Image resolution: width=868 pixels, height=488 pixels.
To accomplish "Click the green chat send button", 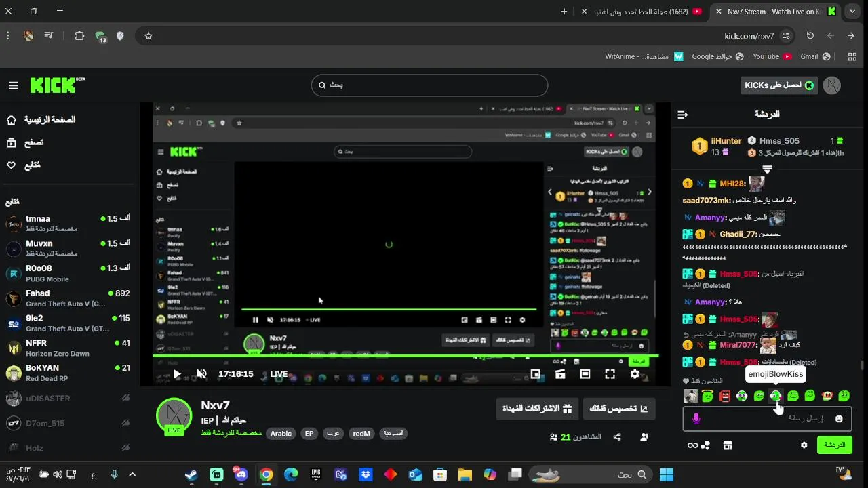I will click(x=834, y=445).
